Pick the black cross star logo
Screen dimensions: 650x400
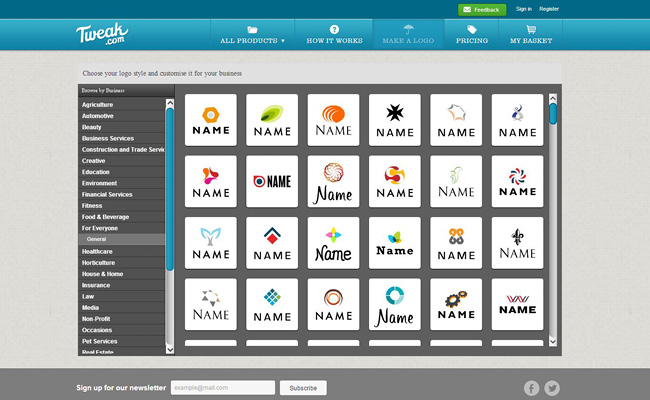(395, 120)
